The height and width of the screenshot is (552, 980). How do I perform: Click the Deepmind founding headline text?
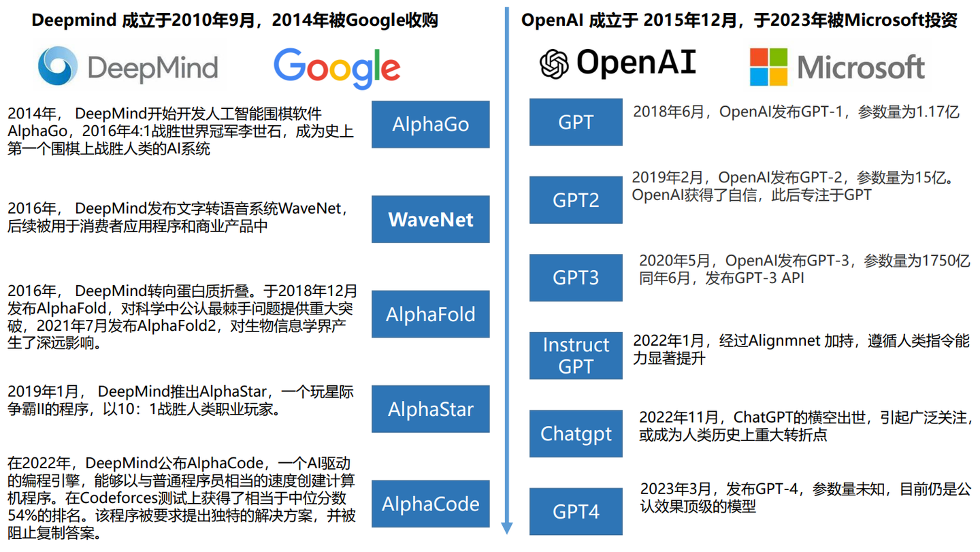click(236, 20)
